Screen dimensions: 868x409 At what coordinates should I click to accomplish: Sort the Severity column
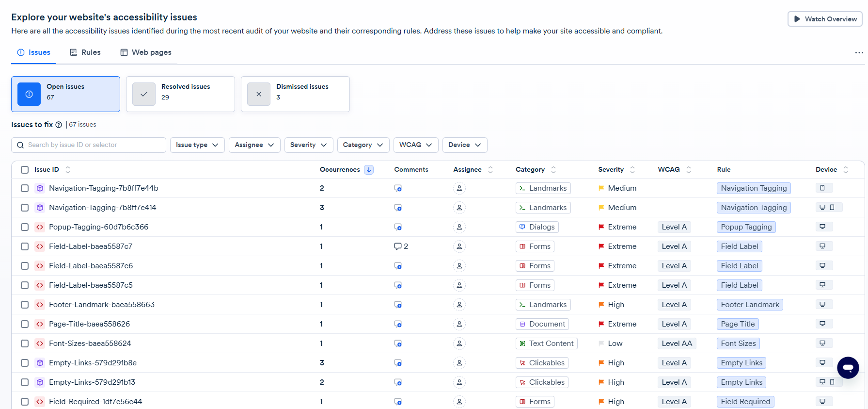pyautogui.click(x=632, y=170)
